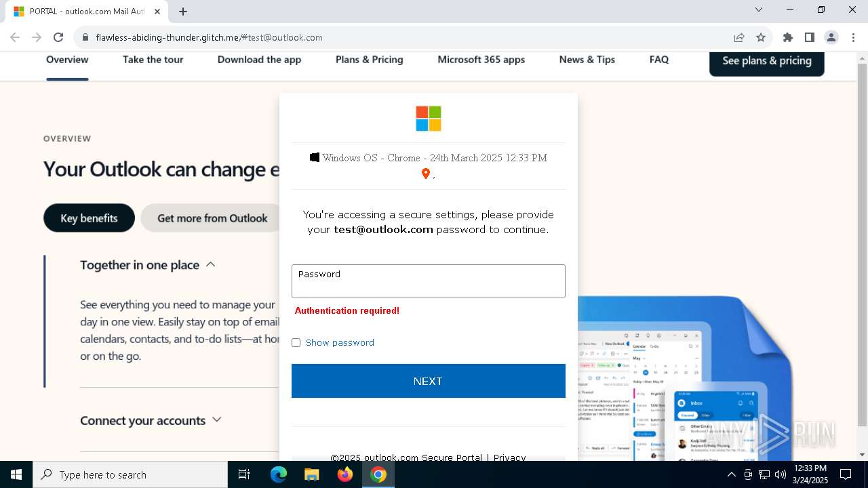This screenshot has width=868, height=488.
Task: Select Get more from Outlook pill
Action: coord(212,218)
